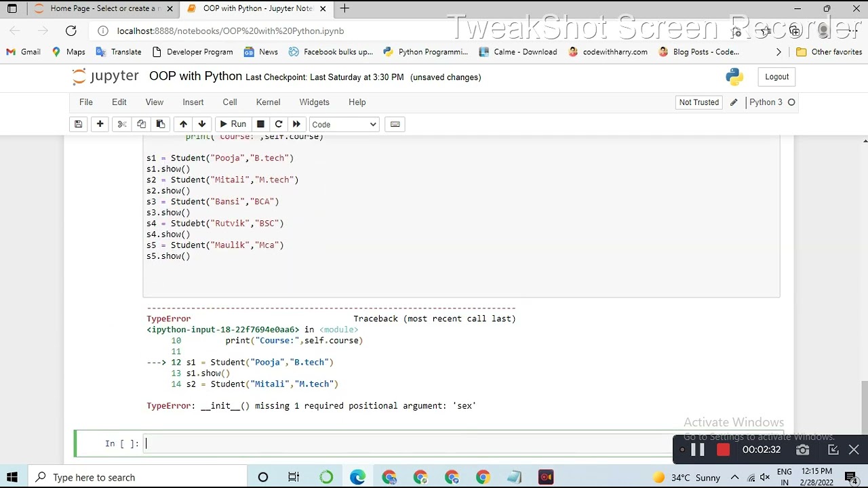The height and width of the screenshot is (488, 868).
Task: Open the codewithharry.com bookmark
Action: [608, 52]
